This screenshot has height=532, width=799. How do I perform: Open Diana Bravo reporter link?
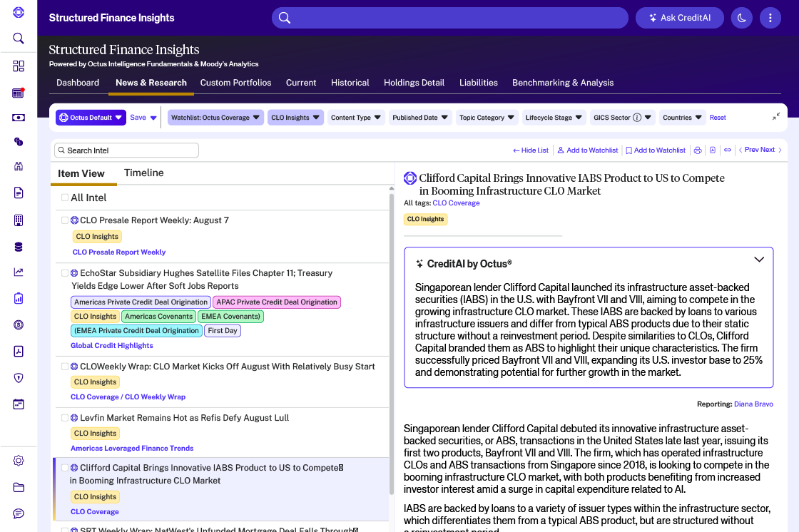pos(753,404)
